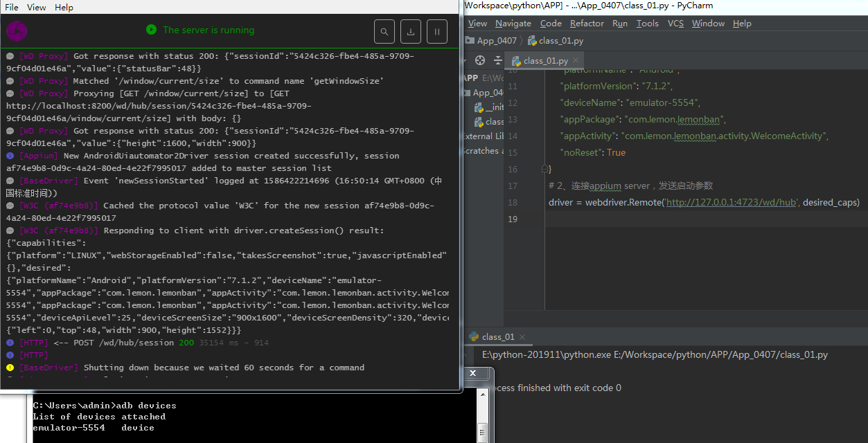Open PyCharm's Code menu
This screenshot has height=443, width=868.
[x=551, y=23]
